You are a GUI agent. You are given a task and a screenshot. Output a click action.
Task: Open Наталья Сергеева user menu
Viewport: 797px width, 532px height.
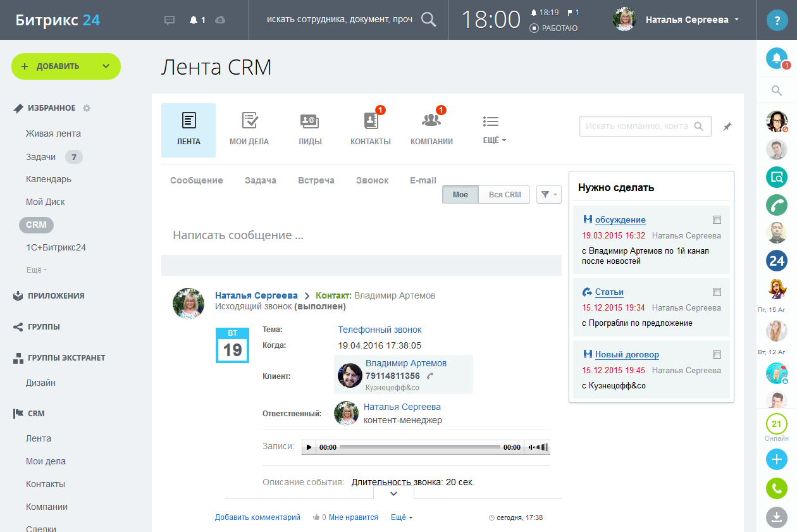[x=692, y=20]
